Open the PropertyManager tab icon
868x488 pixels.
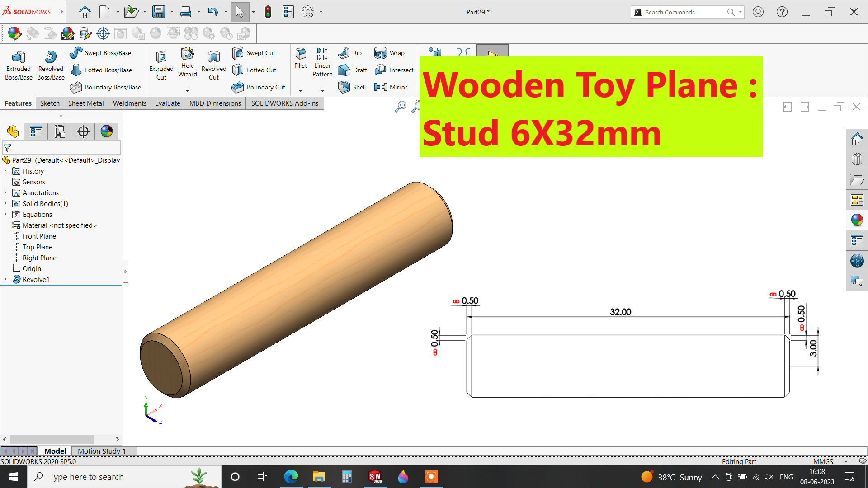pyautogui.click(x=36, y=131)
